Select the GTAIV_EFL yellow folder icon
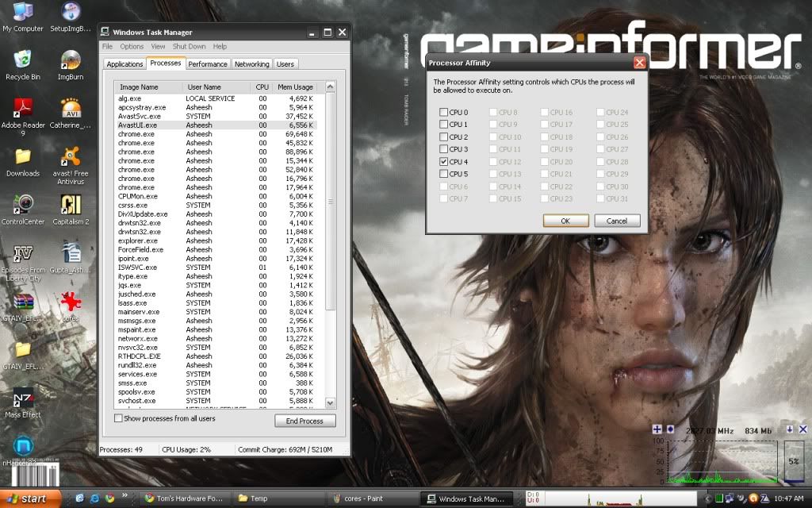 [23, 355]
